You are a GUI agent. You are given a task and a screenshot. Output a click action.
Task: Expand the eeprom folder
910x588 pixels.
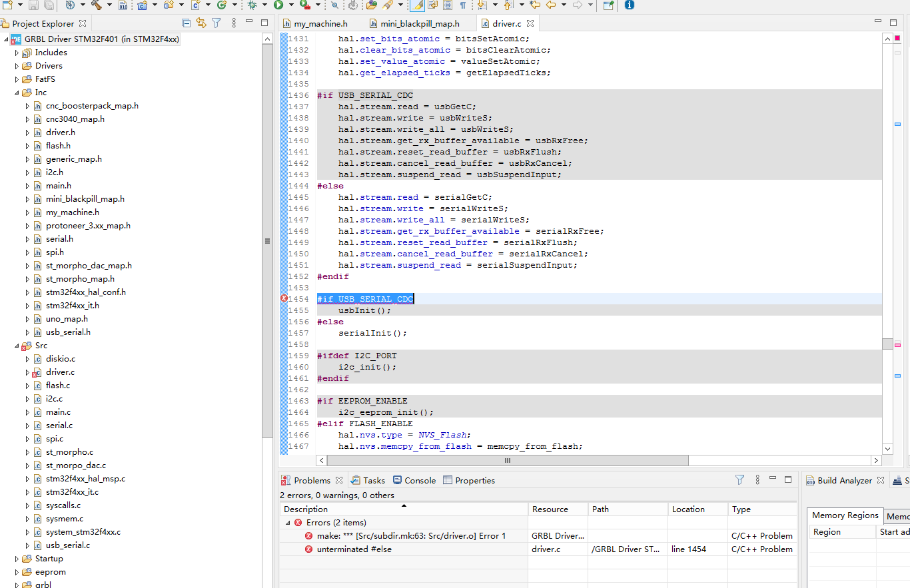coord(17,572)
